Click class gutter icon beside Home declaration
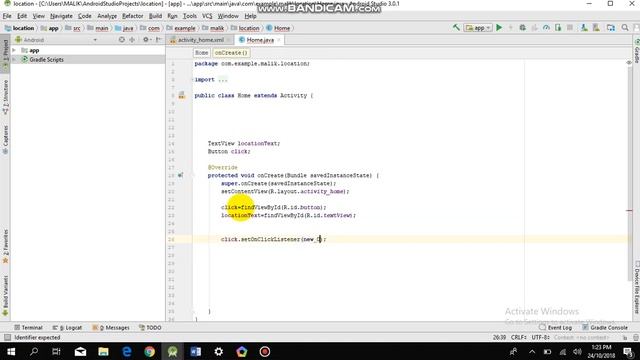The image size is (640, 360). tap(182, 96)
